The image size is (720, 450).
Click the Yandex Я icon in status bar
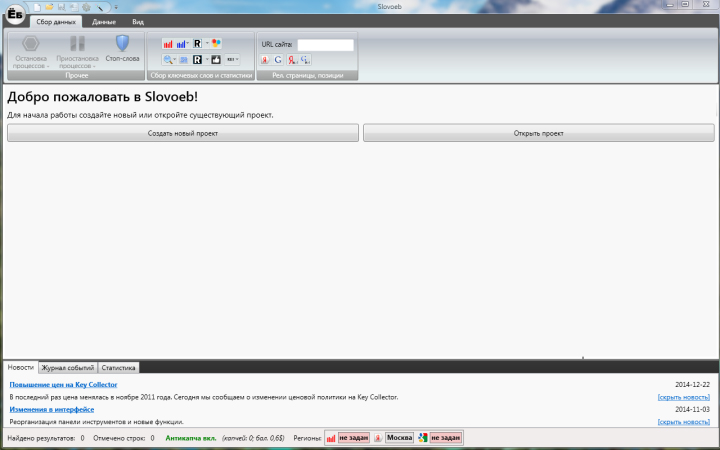tap(377, 438)
